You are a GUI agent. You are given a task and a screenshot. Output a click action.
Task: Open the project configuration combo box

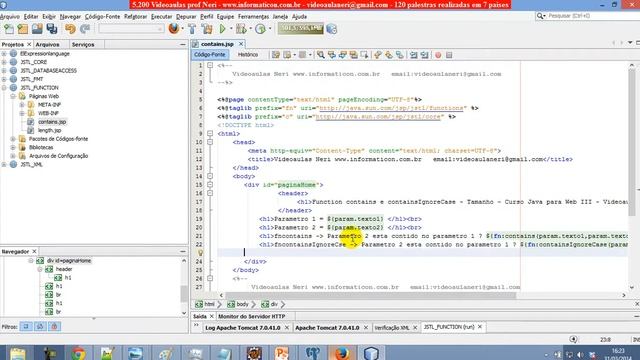click(x=131, y=29)
